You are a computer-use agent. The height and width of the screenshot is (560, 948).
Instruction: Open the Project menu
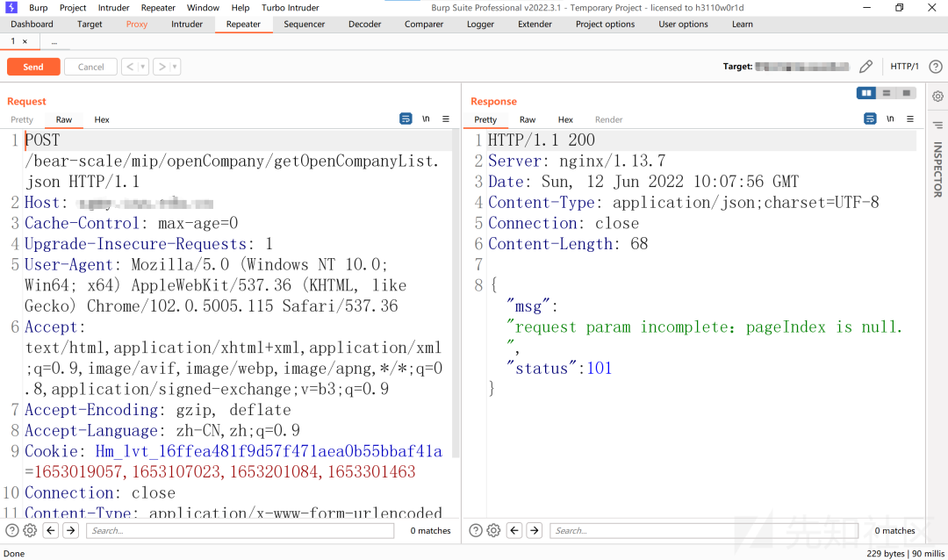tap(73, 7)
